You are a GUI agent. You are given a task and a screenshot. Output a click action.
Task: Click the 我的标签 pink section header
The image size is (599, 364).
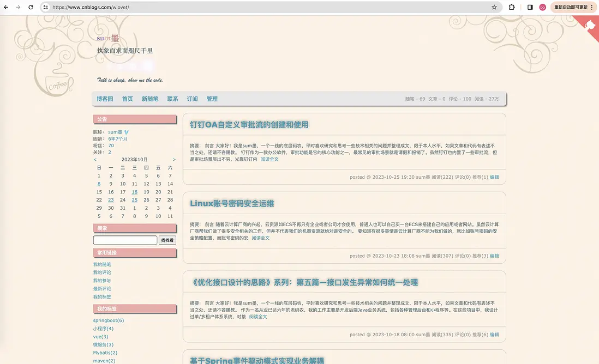pos(135,308)
